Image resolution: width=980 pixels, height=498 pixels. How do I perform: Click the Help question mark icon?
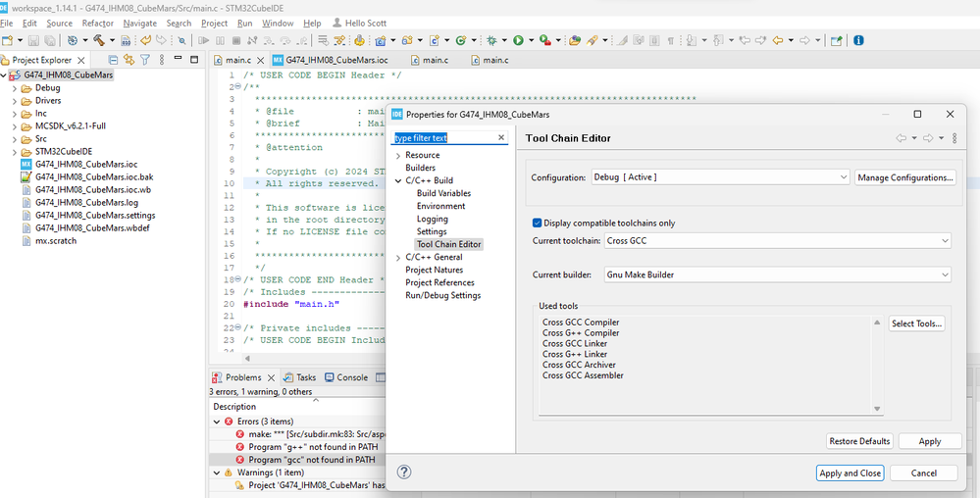point(403,473)
